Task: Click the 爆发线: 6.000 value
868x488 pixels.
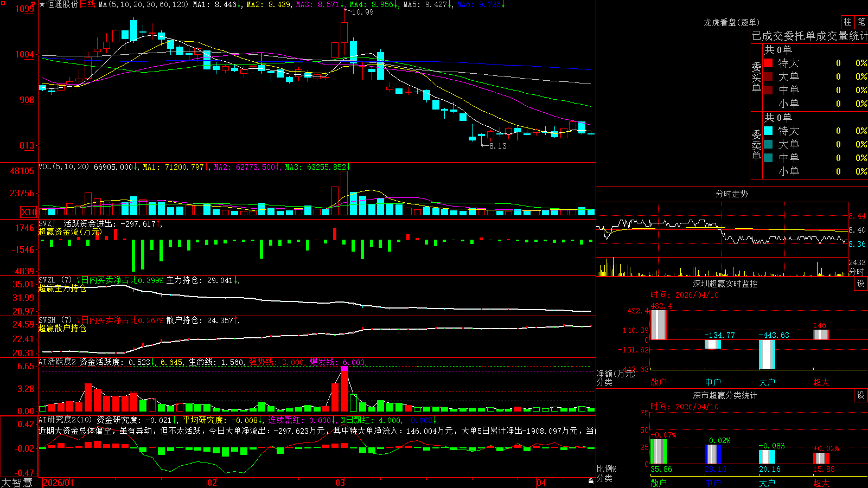Action: click(338, 362)
